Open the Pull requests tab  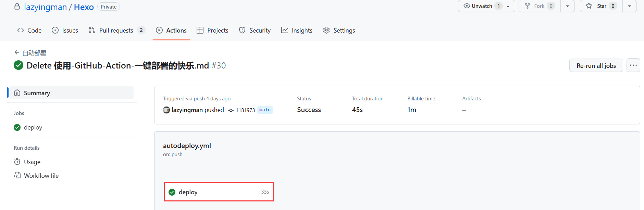tap(116, 30)
